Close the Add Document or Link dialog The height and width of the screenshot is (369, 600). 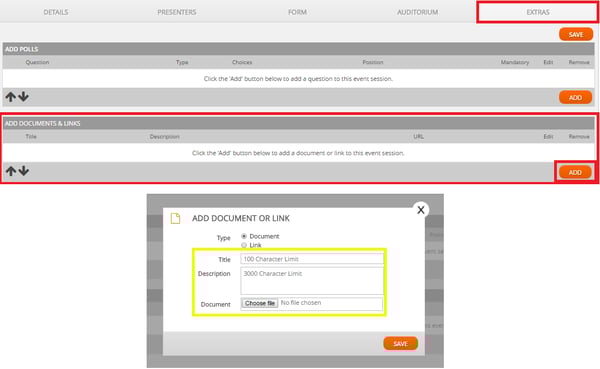pos(421,210)
